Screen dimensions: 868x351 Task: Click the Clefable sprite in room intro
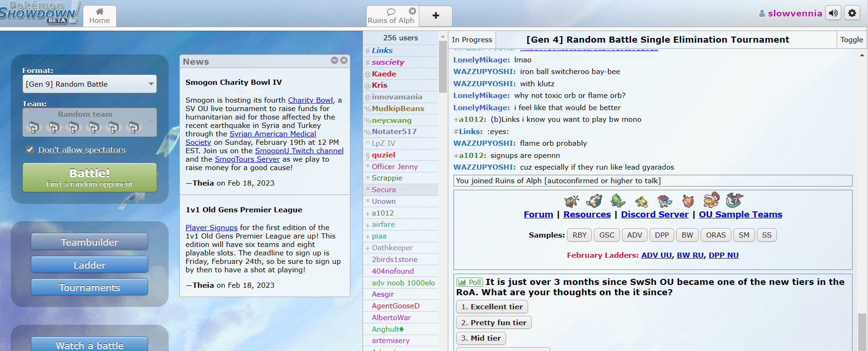(x=688, y=201)
